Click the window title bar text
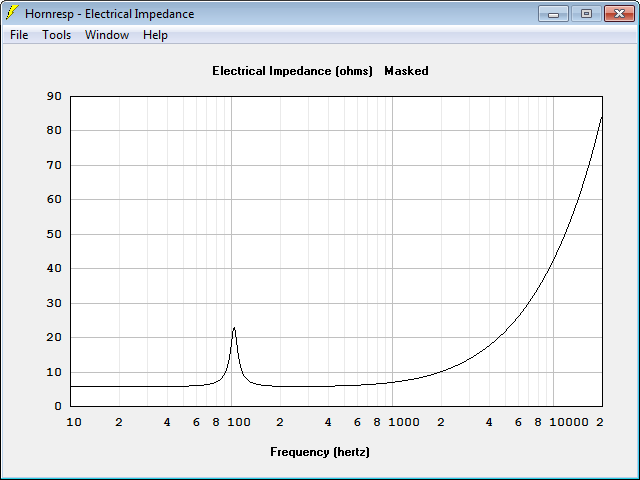Screen dimensions: 640x480 [109, 14]
